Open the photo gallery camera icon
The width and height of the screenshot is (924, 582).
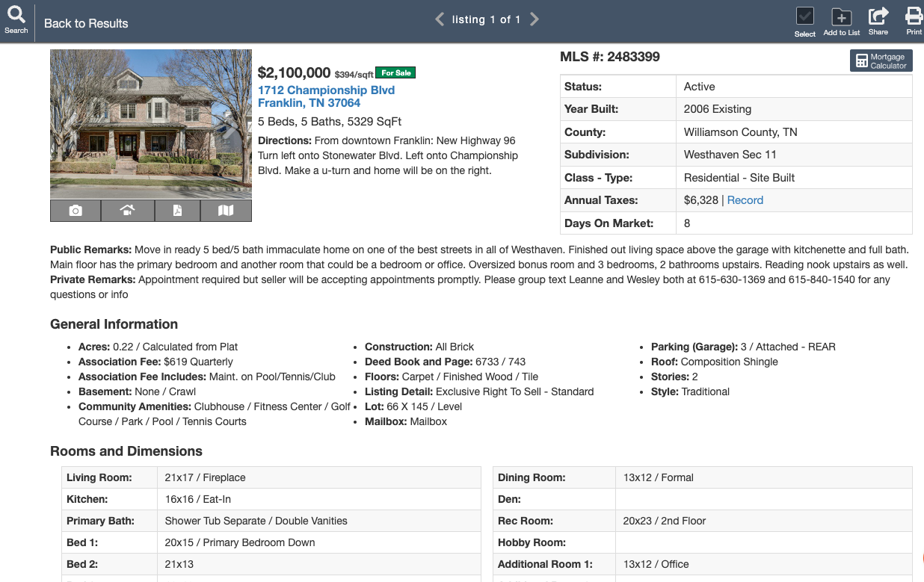[75, 211]
